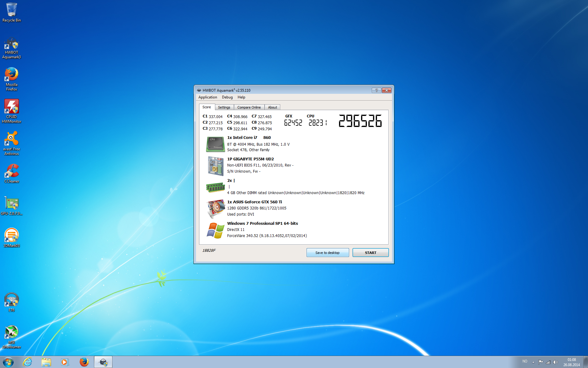The image size is (588, 368).
Task: Open Windows Explorer from the taskbar
Action: [x=46, y=362]
